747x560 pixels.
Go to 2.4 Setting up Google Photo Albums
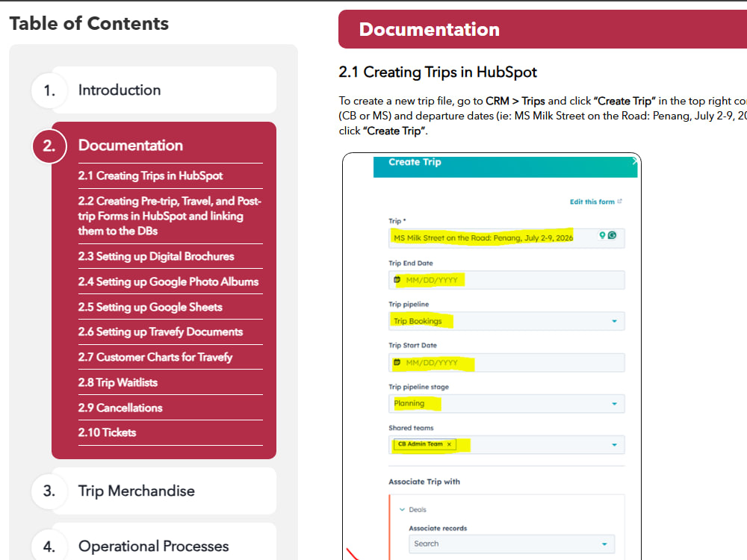tap(168, 281)
